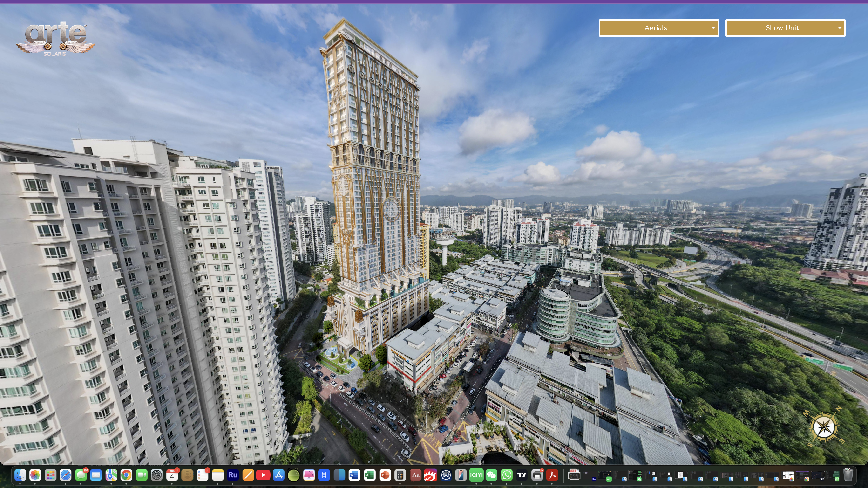868x488 pixels.
Task: Open the Trash in the dock
Action: point(848,475)
